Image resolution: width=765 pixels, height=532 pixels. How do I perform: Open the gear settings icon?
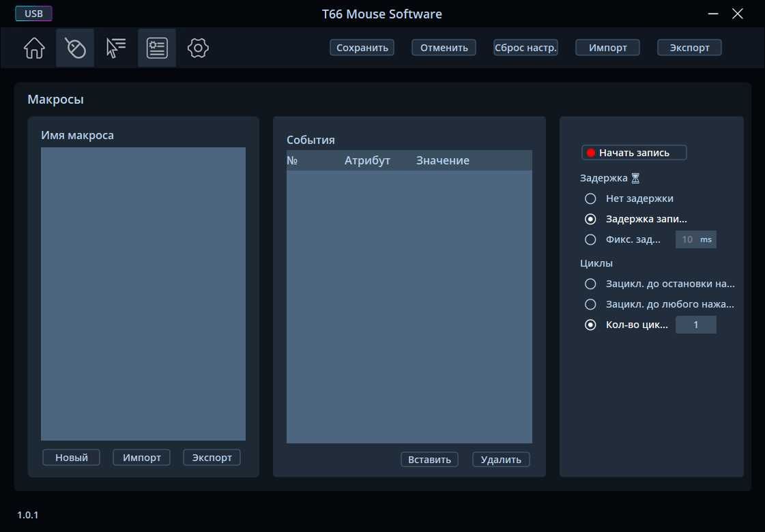198,48
